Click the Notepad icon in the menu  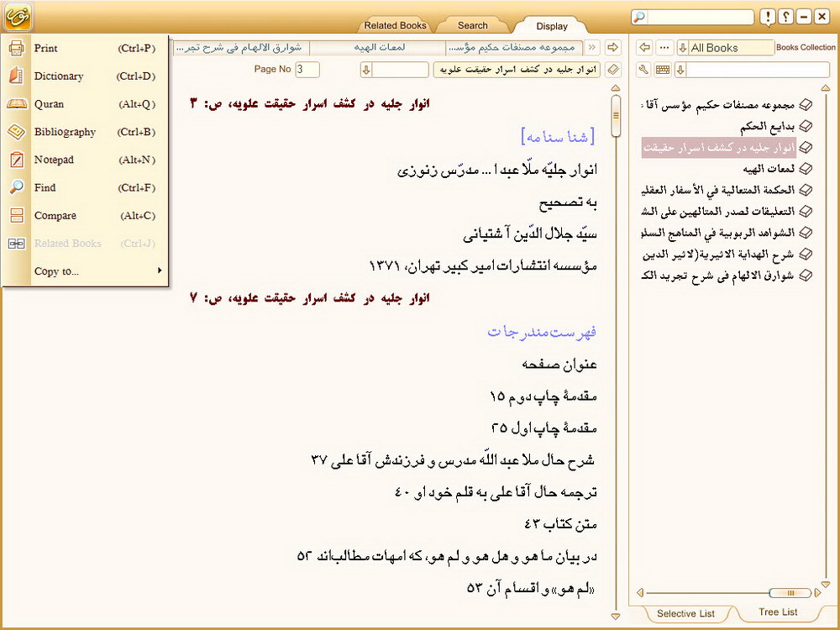pyautogui.click(x=16, y=160)
